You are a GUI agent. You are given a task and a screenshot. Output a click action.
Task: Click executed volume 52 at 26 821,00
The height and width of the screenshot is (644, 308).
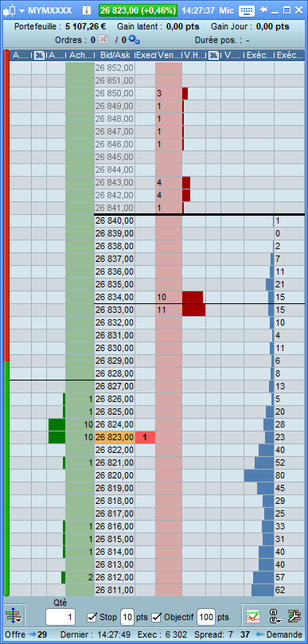pyautogui.click(x=289, y=463)
